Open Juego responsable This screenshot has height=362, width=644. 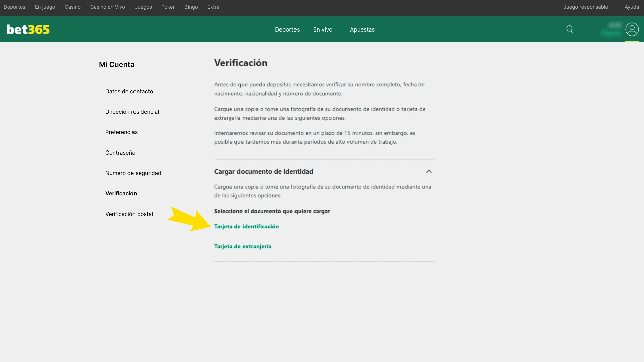coord(586,7)
